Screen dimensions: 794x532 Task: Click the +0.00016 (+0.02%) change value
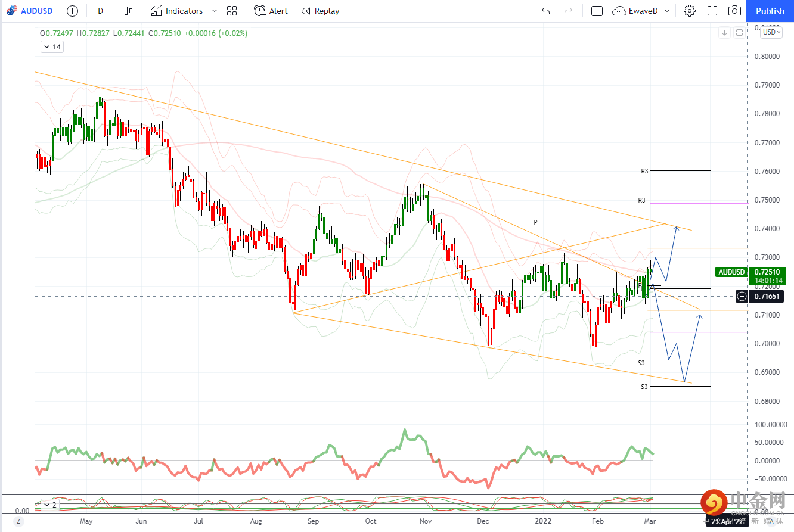(215, 33)
